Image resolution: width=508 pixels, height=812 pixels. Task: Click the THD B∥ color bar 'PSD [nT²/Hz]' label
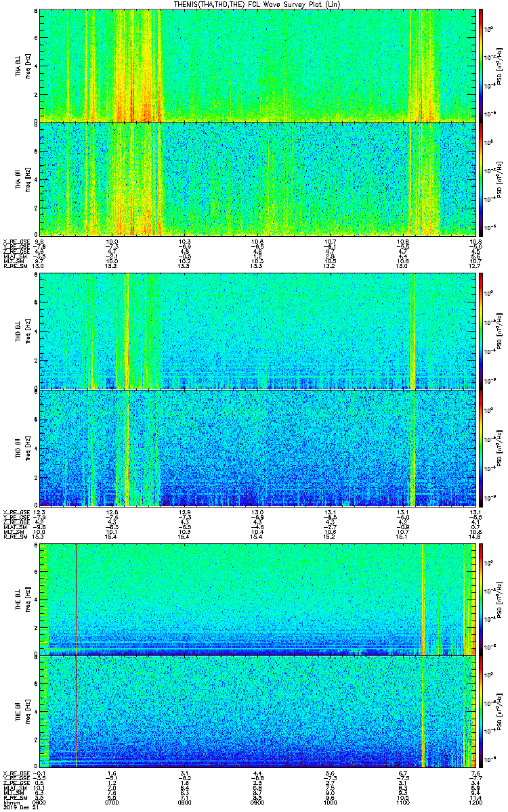point(499,448)
